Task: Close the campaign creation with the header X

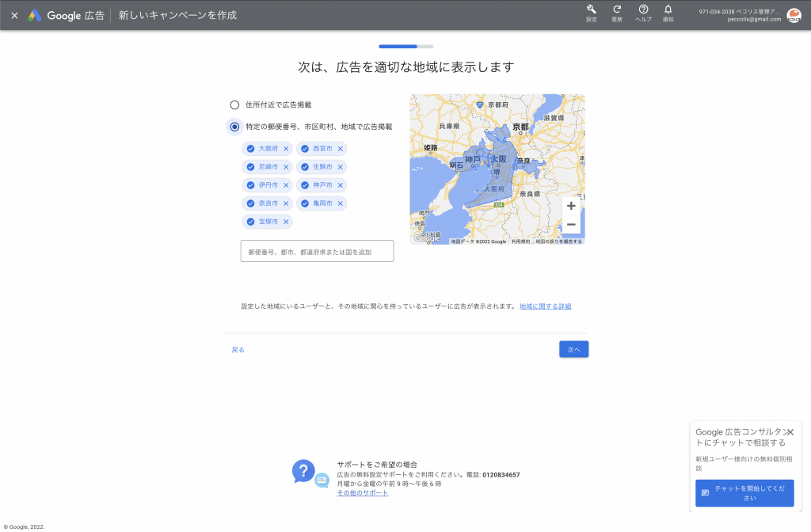Action: click(14, 16)
